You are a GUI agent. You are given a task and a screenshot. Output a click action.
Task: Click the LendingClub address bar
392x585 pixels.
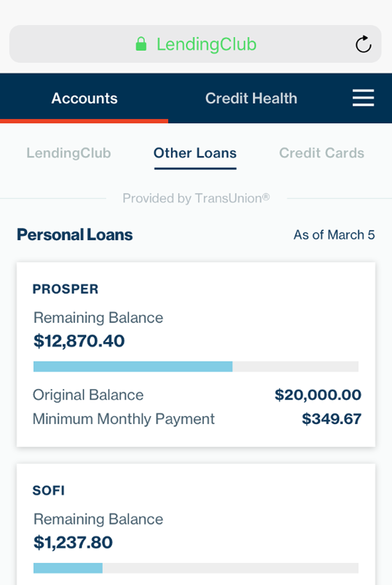(x=206, y=44)
